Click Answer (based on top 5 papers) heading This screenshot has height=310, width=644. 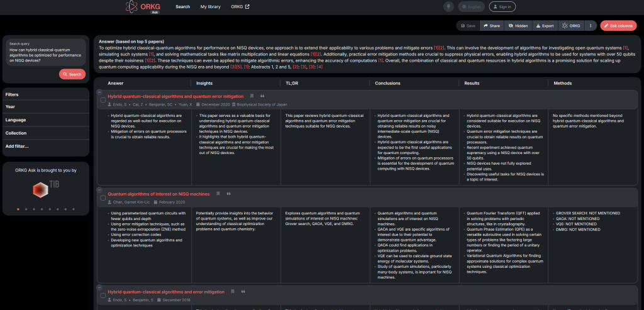tap(131, 42)
